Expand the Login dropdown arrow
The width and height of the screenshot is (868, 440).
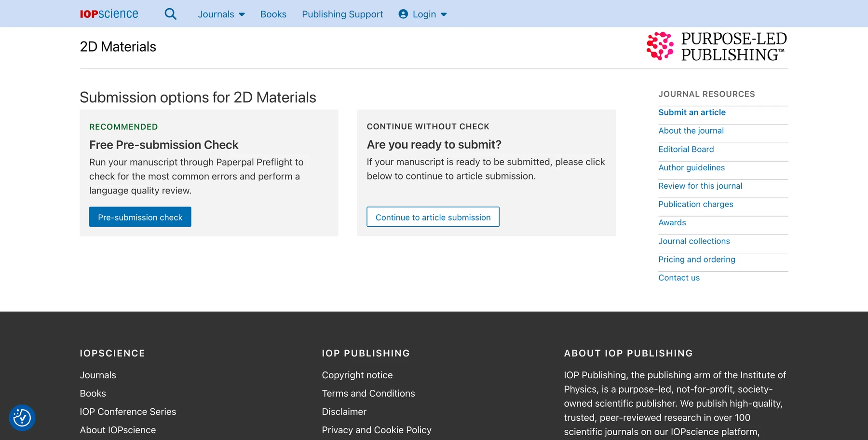coord(444,14)
